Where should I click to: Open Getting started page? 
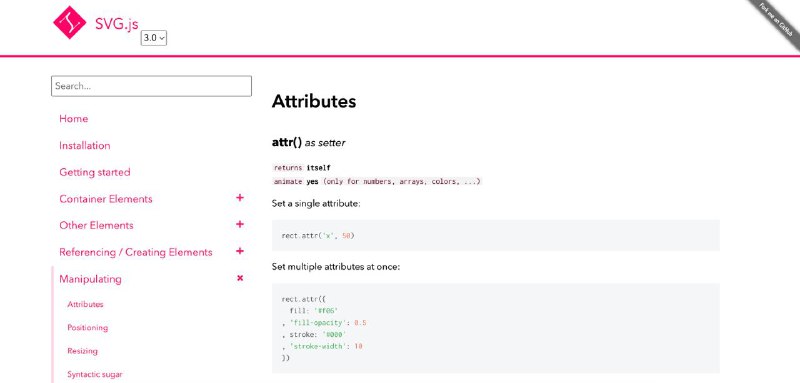tap(95, 172)
